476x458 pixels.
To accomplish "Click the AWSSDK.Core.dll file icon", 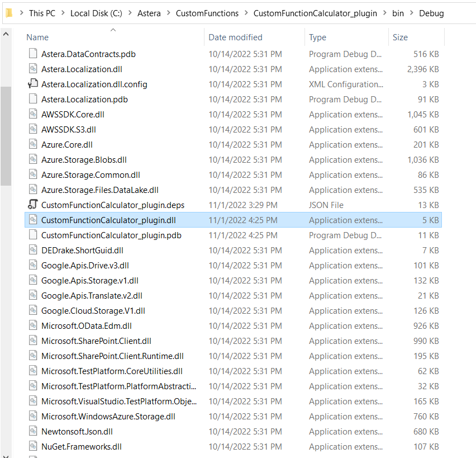I will tap(32, 115).
